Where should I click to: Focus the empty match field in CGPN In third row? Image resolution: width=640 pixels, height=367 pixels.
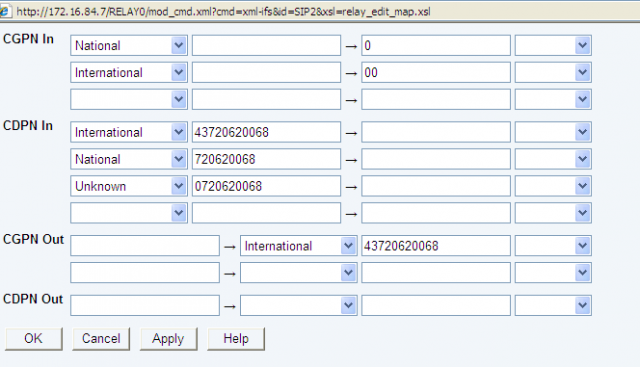tap(266, 100)
